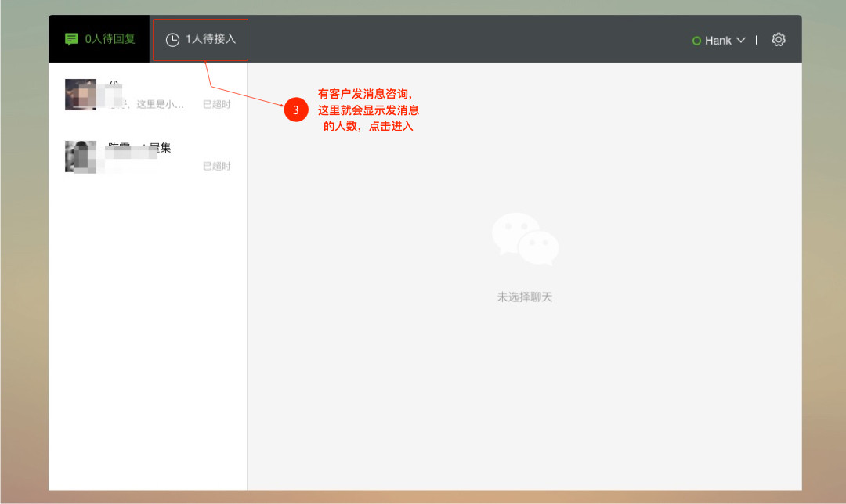This screenshot has height=504, width=846.
Task: Open the second chat ending in 星集
Action: click(148, 157)
